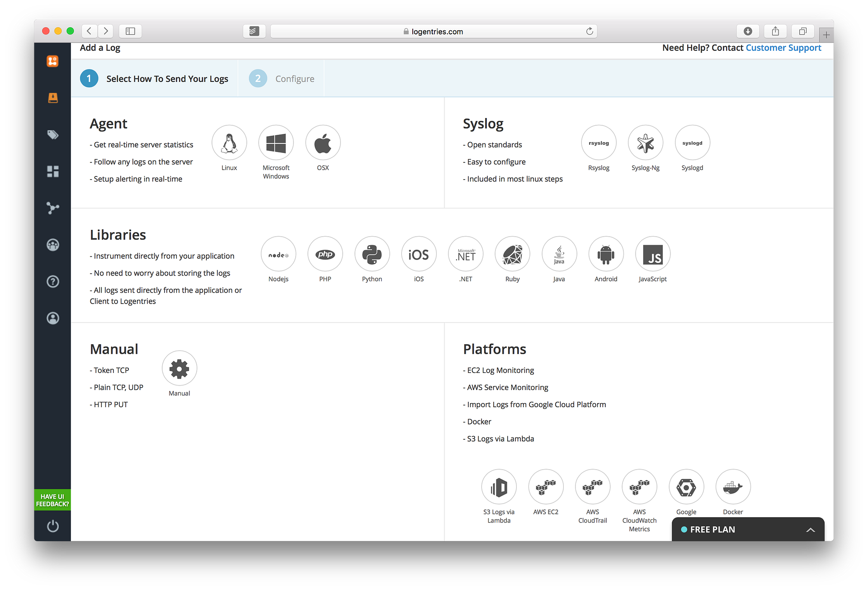The image size is (868, 590).
Task: Select the Ruby library icon
Action: tap(512, 254)
